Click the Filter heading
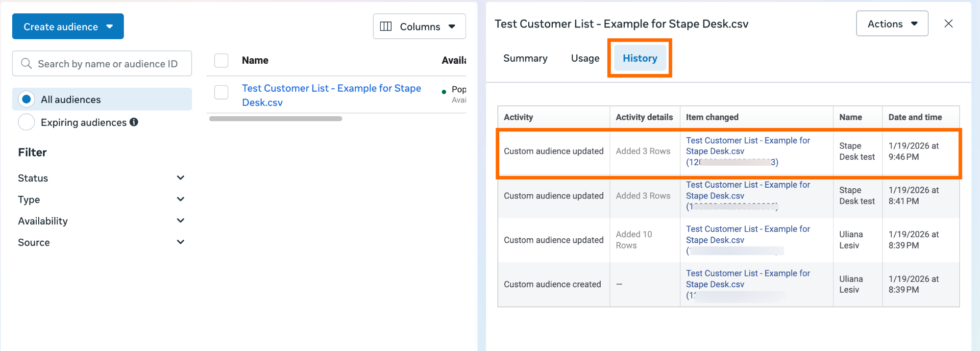980x351 pixels. tap(32, 152)
